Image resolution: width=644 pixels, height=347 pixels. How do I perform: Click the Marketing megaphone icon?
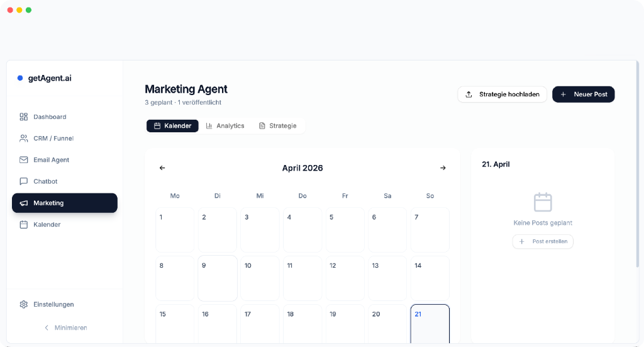pyautogui.click(x=24, y=203)
